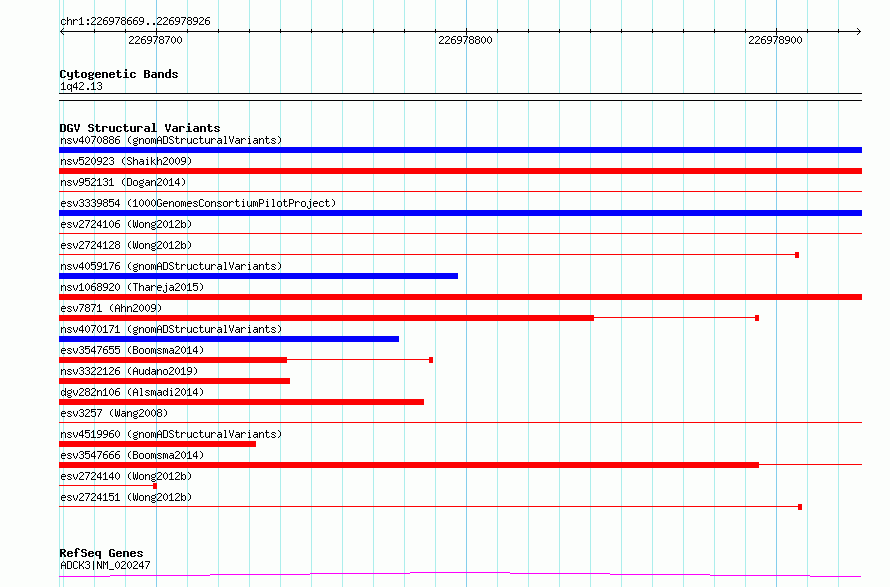This screenshot has height=587, width=890.
Task: Click the blue bar under nsv4059176
Action: (x=258, y=276)
